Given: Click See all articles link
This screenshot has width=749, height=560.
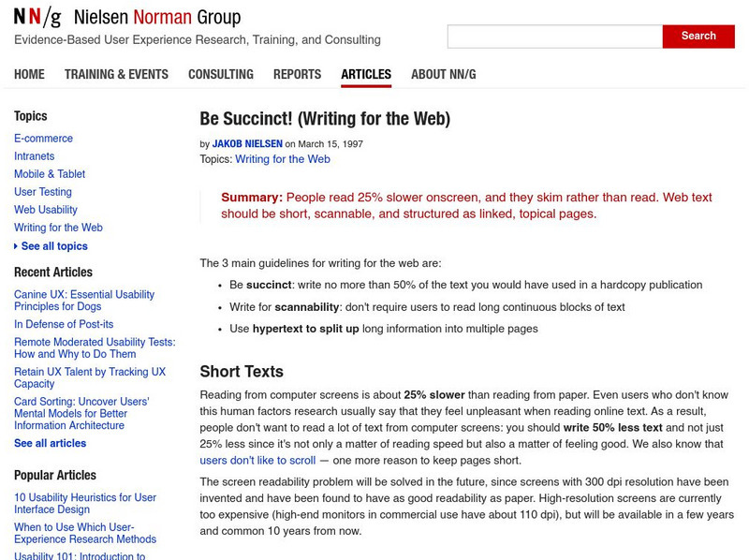Looking at the screenshot, I should click(50, 443).
